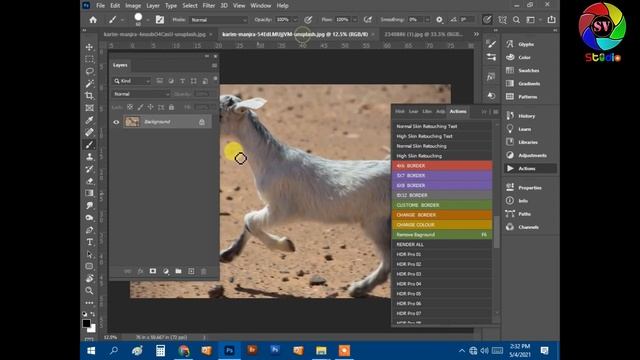Select the Move tool

click(x=89, y=47)
